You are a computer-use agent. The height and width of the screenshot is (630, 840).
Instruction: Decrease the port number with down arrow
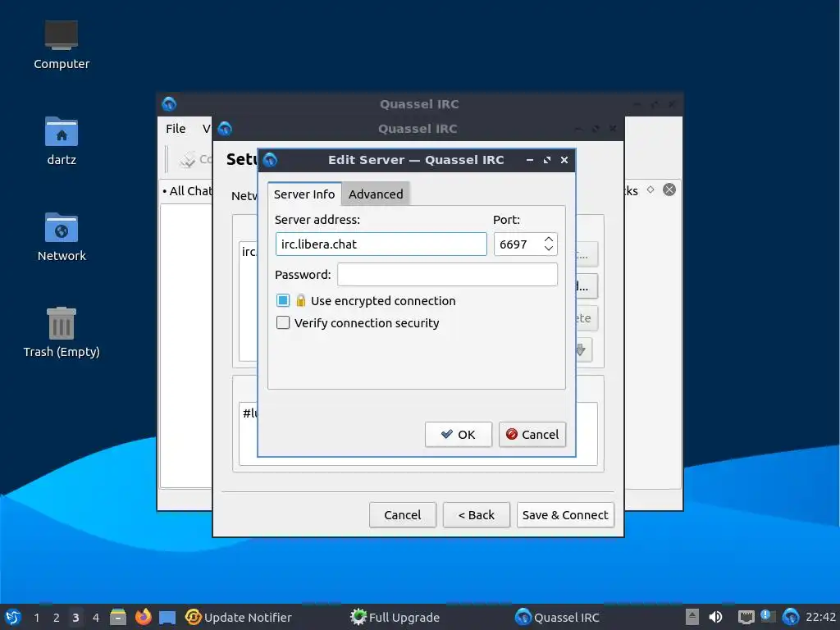coord(549,249)
